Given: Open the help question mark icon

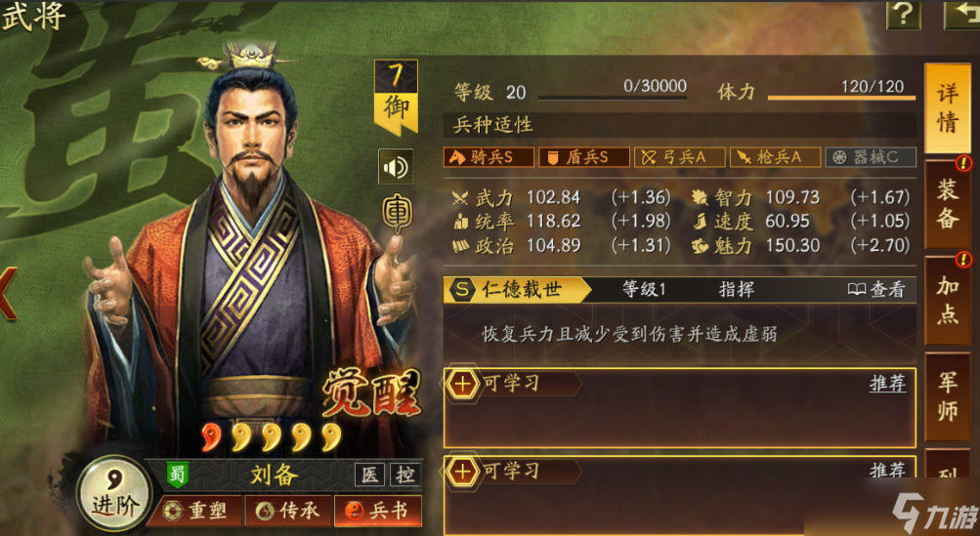Looking at the screenshot, I should pos(903,15).
